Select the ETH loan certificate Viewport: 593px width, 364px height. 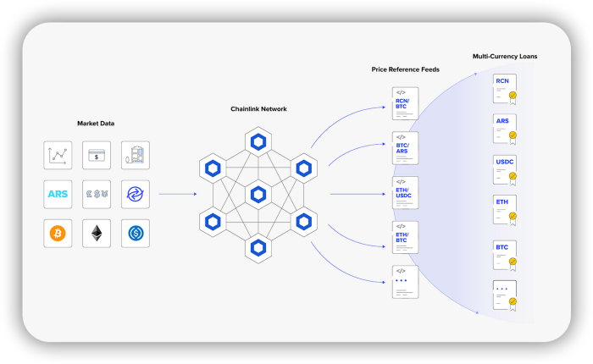pos(505,210)
